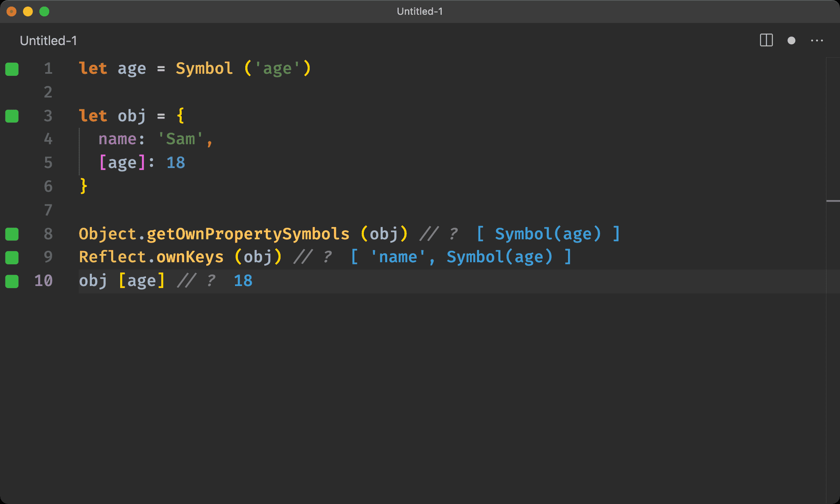Click the scrollbar marker in overview ruler
The image size is (840, 504).
(833, 201)
